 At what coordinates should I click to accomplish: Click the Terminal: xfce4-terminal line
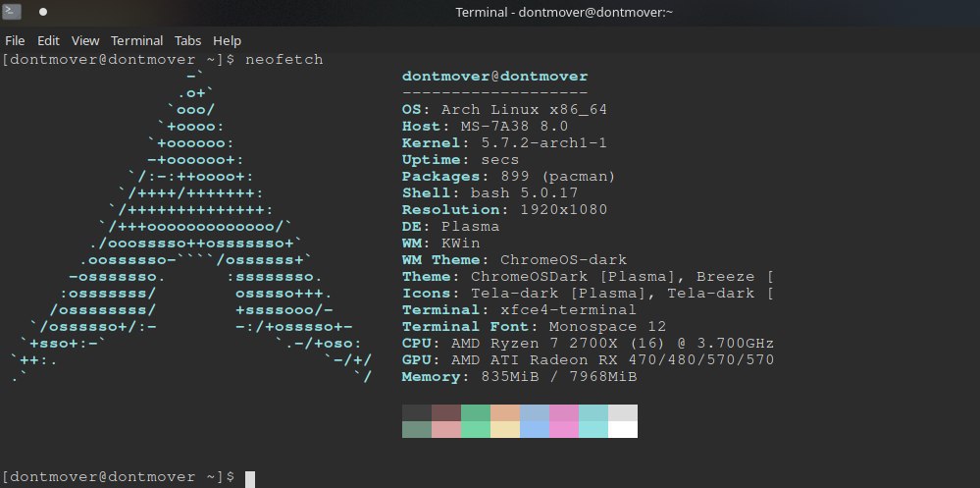519,309
